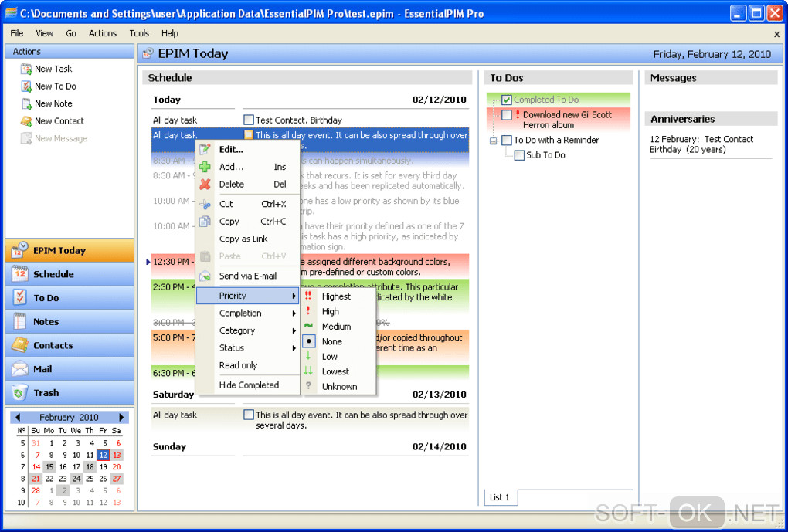Open the Mail module button

(70, 369)
